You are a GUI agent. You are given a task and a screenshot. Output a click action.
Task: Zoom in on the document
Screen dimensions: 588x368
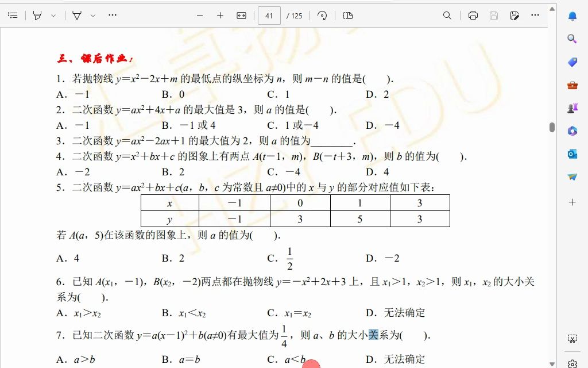[220, 16]
